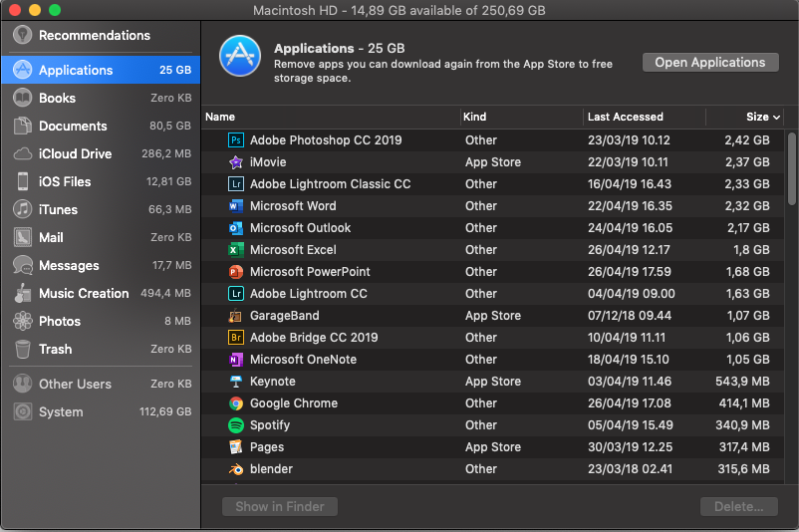Image resolution: width=799 pixels, height=532 pixels.
Task: Click the Microsoft PowerPoint icon
Action: pos(236,272)
